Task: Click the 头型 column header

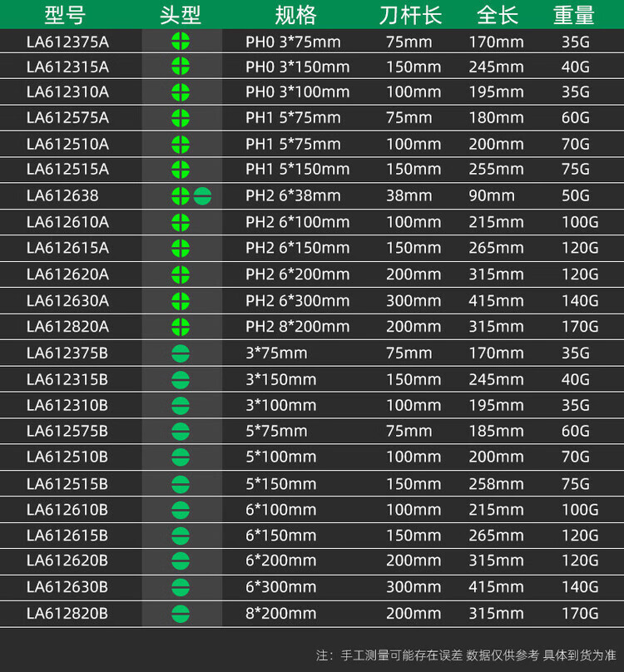Action: pos(181,14)
